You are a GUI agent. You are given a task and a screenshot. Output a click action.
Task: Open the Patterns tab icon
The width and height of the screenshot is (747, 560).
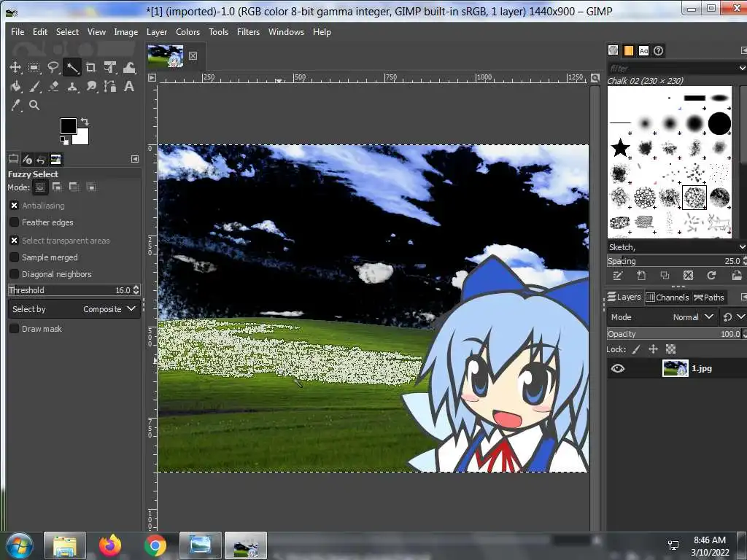point(628,50)
